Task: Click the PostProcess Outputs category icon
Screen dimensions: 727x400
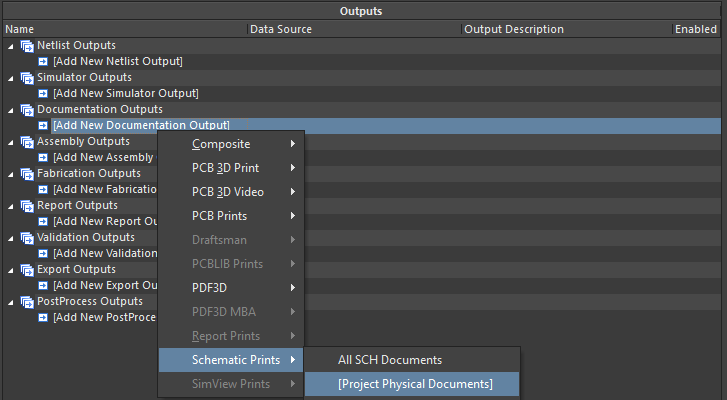Action: click(27, 302)
